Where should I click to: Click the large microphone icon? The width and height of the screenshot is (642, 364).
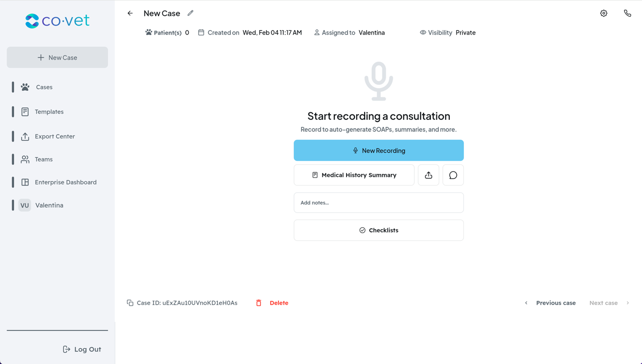[x=379, y=81]
